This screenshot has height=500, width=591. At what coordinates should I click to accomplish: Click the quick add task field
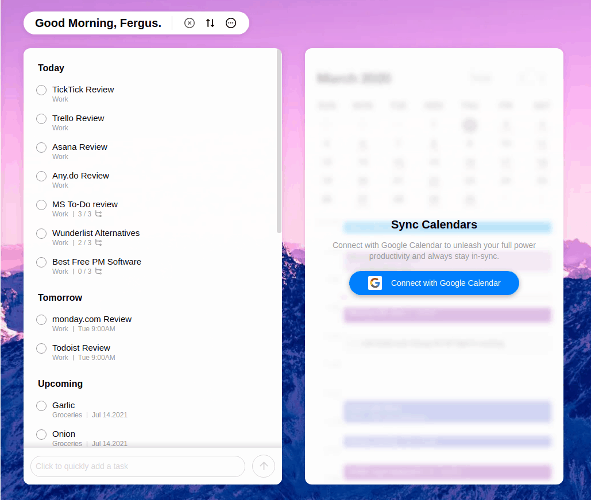138,466
